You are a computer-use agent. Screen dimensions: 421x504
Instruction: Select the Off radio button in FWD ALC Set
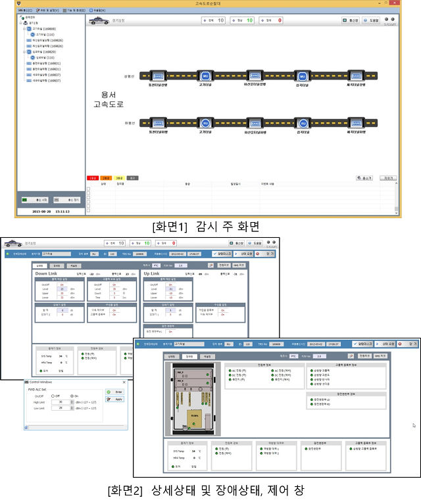pyautogui.click(x=53, y=396)
